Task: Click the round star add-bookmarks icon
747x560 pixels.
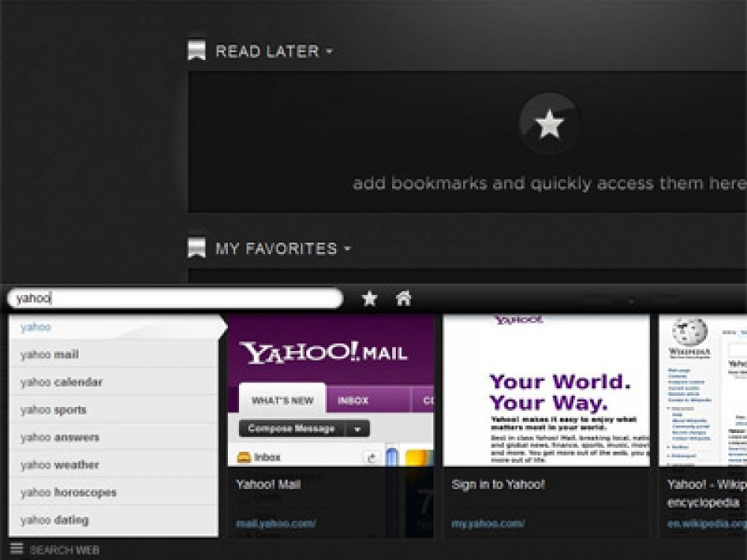Action: point(549,123)
